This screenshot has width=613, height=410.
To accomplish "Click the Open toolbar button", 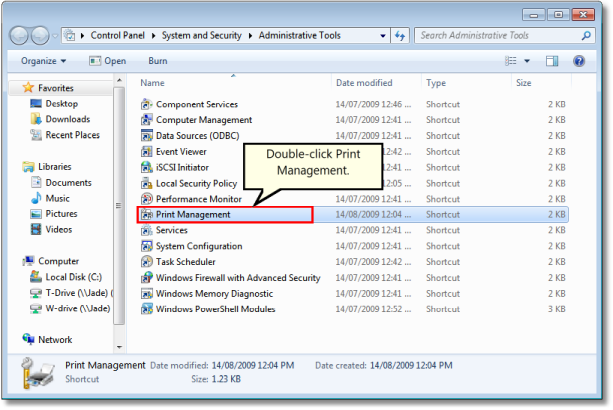I will [108, 61].
